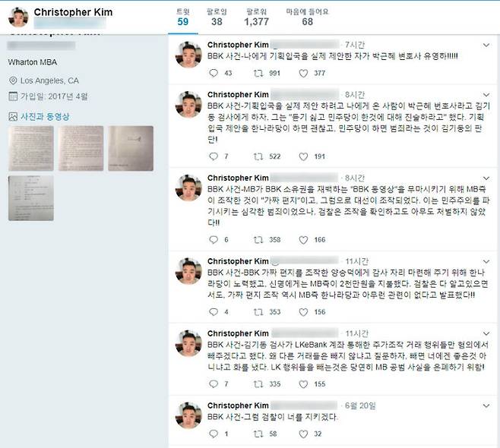Image resolution: width=500 pixels, height=448 pixels.
Task: Expand options on first 11시간 tweet
Action: tap(486, 262)
